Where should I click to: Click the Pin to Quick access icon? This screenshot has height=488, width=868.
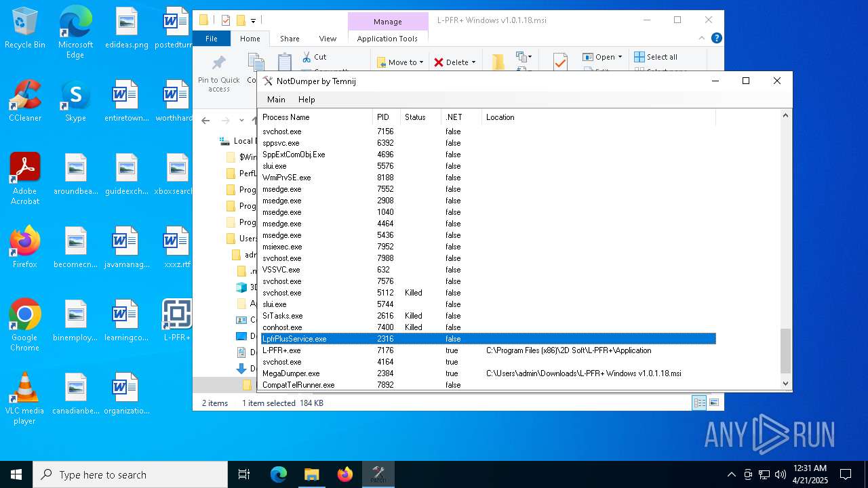(218, 63)
